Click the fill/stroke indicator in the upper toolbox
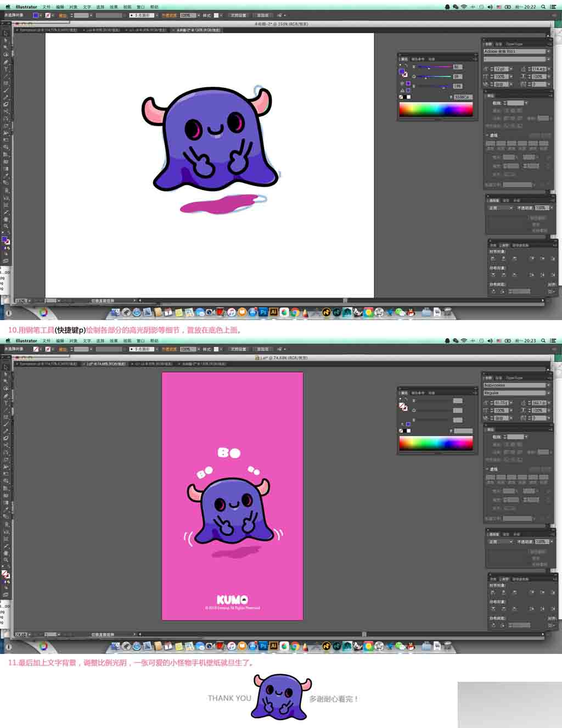 [x=5, y=240]
